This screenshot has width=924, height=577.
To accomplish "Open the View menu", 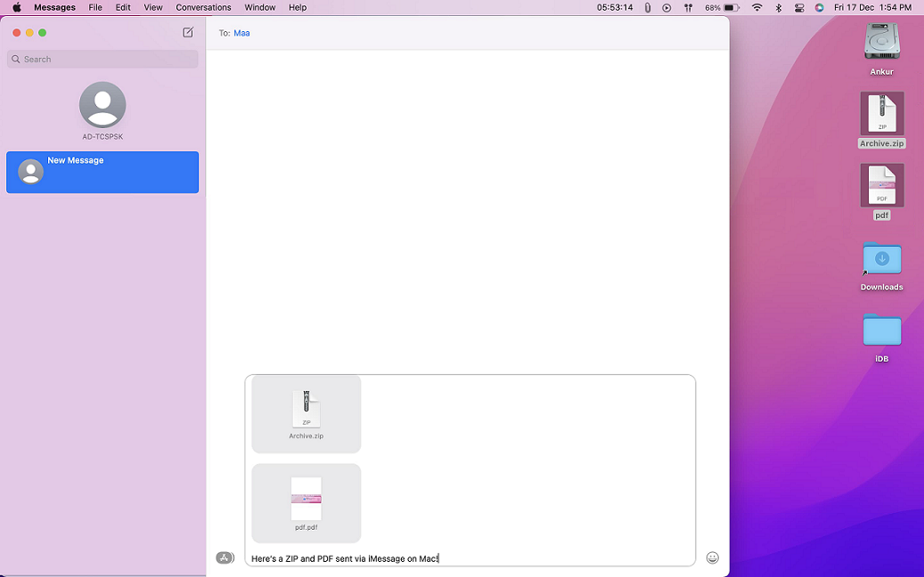I will point(153,8).
